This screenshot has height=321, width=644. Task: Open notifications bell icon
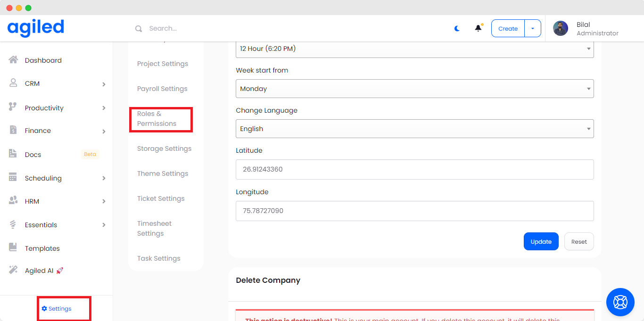pyautogui.click(x=478, y=28)
